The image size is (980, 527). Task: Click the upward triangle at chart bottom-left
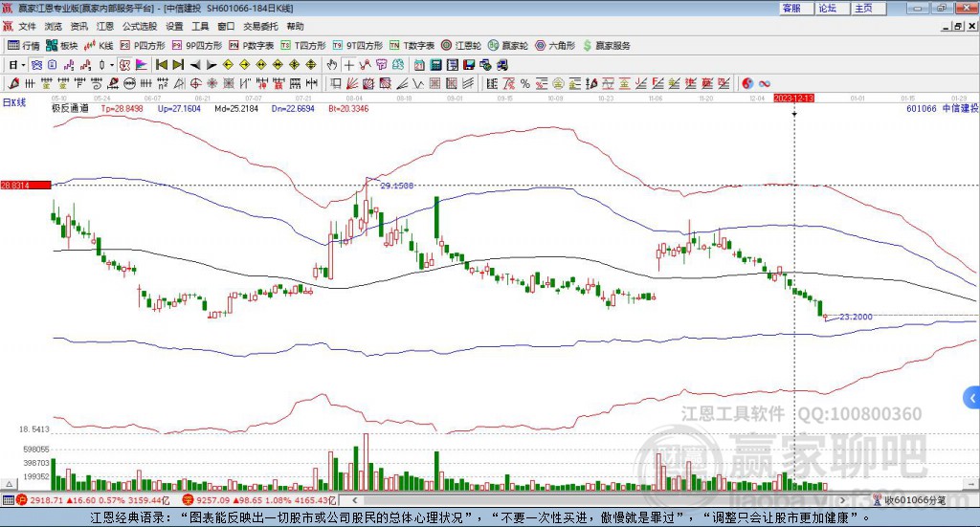tap(9, 485)
